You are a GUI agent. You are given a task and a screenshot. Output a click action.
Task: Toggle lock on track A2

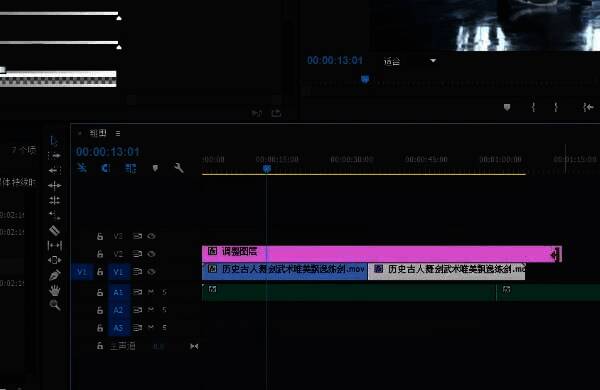100,310
